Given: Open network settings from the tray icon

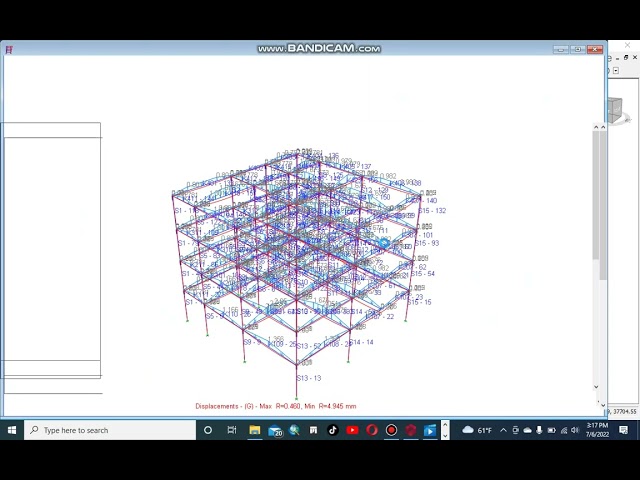Looking at the screenshot, I should 564,430.
